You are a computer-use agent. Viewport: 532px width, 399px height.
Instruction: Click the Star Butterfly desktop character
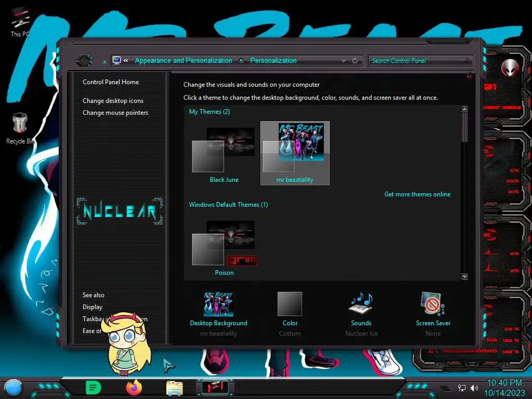tap(127, 343)
